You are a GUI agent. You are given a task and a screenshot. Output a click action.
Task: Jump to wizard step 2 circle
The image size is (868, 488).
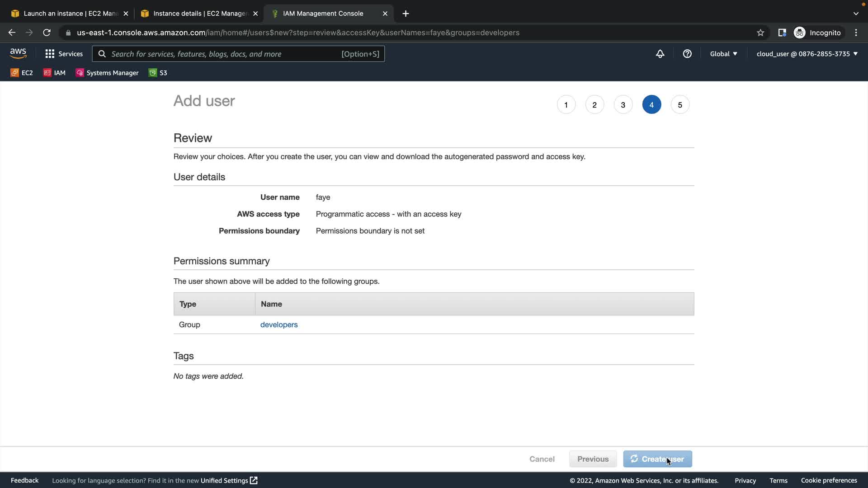[x=594, y=105]
